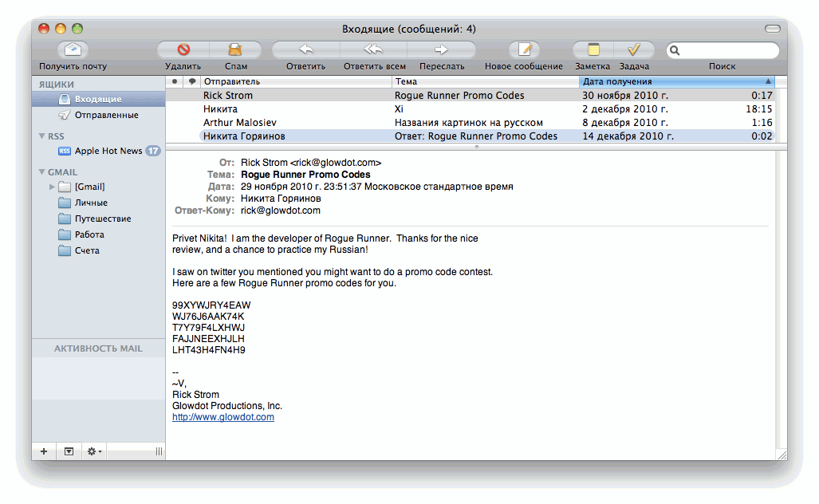This screenshot has height=504, width=819.
Task: Select the Входящие inbox mailbox
Action: (98, 99)
